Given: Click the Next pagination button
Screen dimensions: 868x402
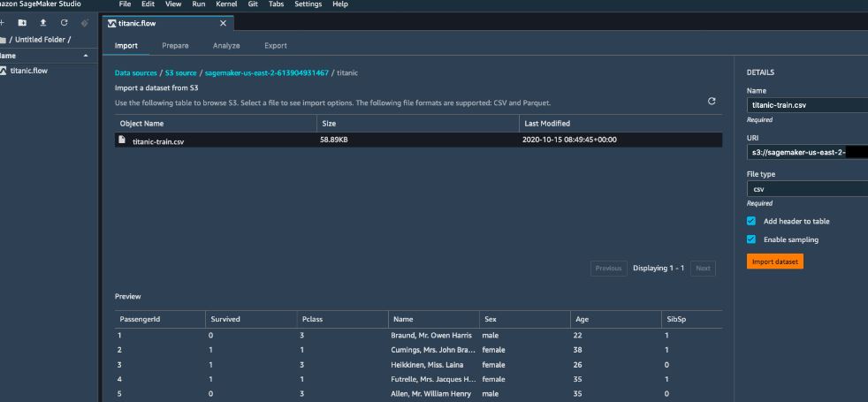Looking at the screenshot, I should coord(703,269).
